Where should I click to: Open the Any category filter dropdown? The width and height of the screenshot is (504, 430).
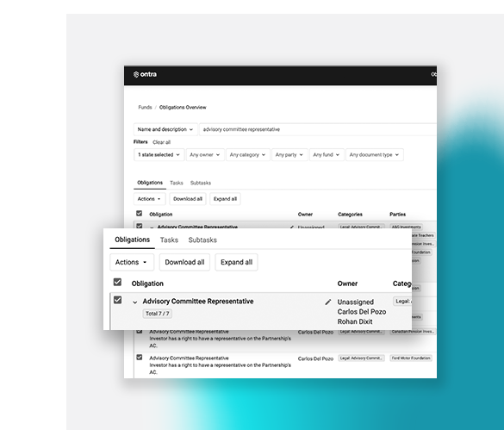click(248, 155)
